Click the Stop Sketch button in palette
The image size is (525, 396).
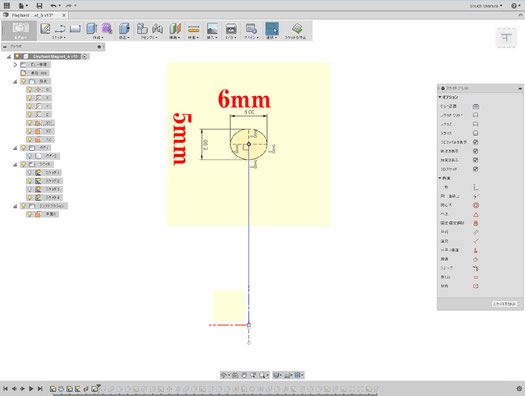(504, 304)
